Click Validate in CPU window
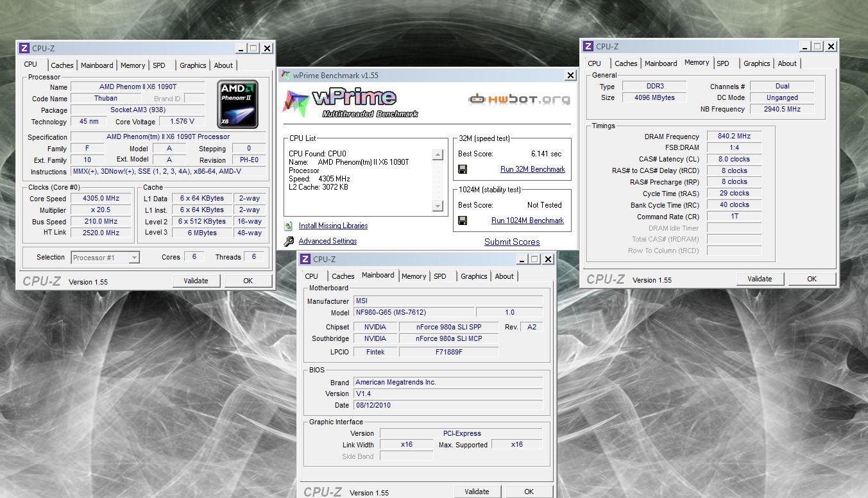 [196, 281]
